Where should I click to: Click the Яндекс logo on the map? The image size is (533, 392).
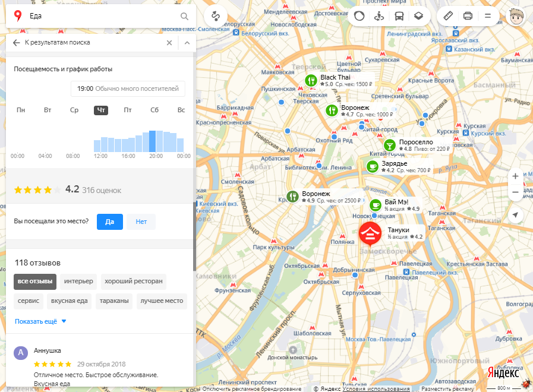503,372
